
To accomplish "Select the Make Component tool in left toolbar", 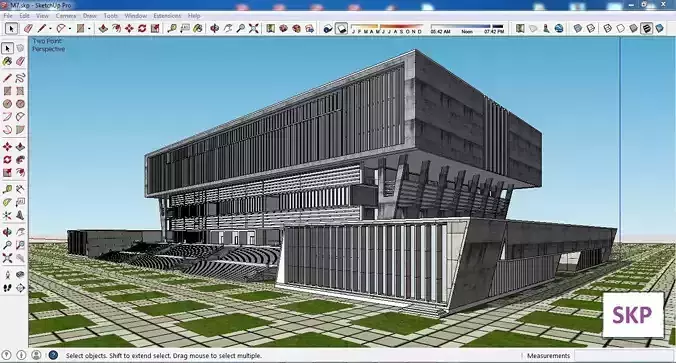I will 20,48.
